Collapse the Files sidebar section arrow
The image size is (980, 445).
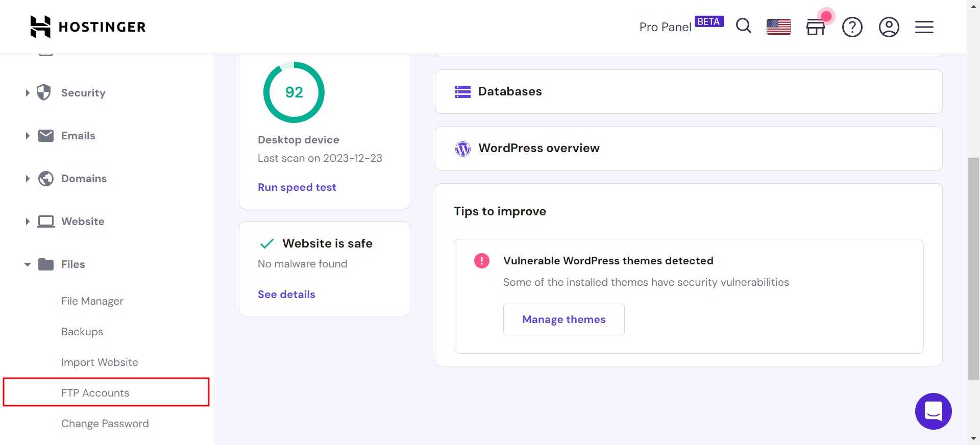pos(28,264)
